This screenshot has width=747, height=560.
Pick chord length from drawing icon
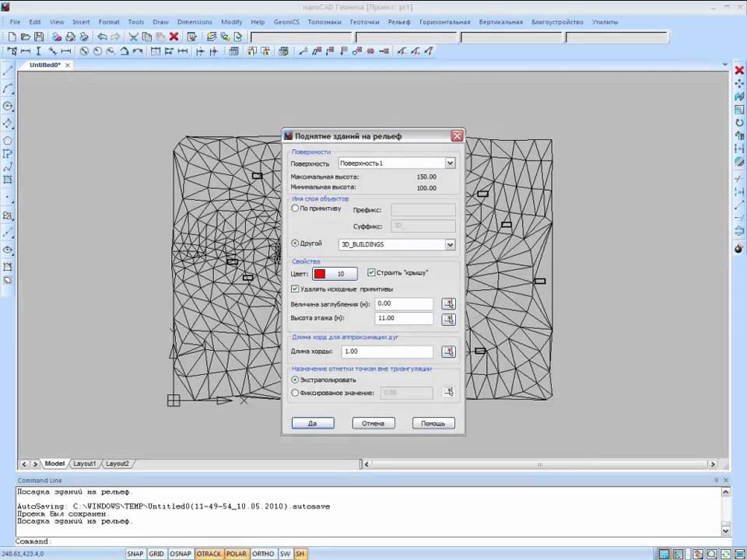pyautogui.click(x=448, y=352)
